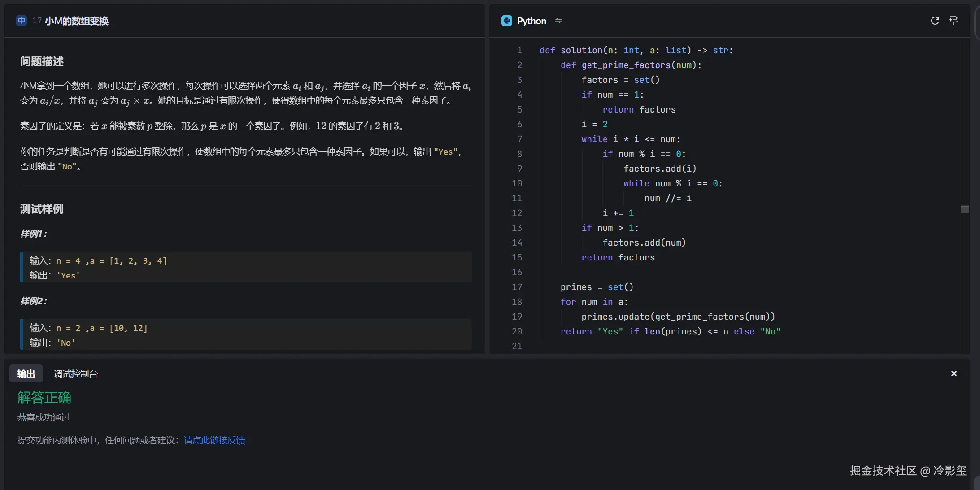
Task: Close the output panel with X
Action: [x=954, y=373]
